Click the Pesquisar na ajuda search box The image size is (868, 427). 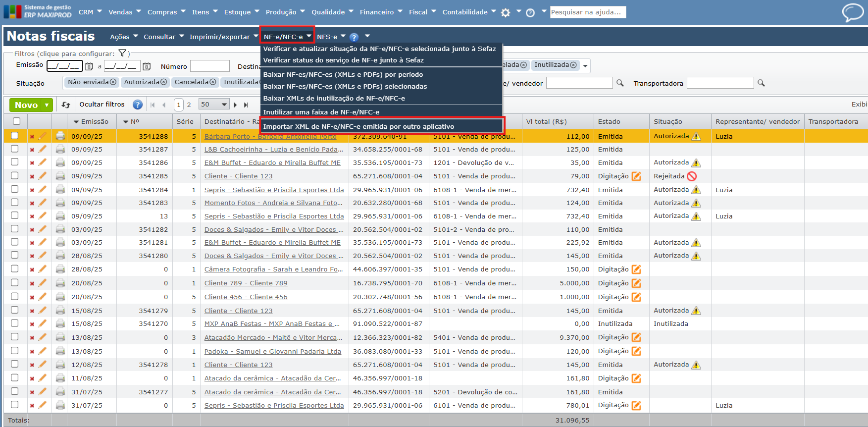(x=588, y=12)
